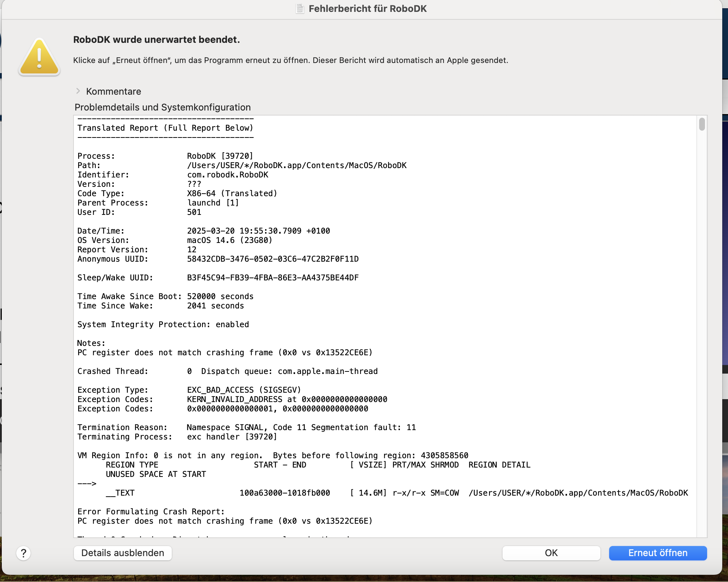
Task: Click the 'RoboDK wurde unerwartet beendet' heading
Action: click(x=156, y=40)
